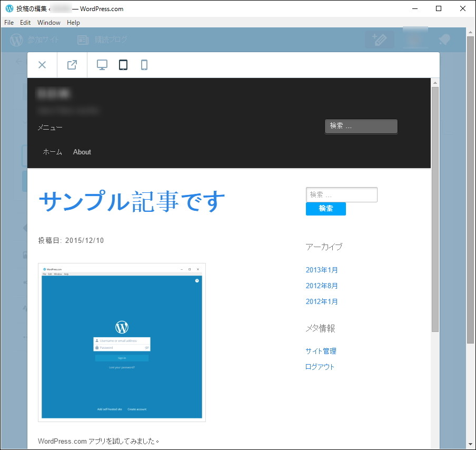Select the About navigation item

[x=82, y=152]
